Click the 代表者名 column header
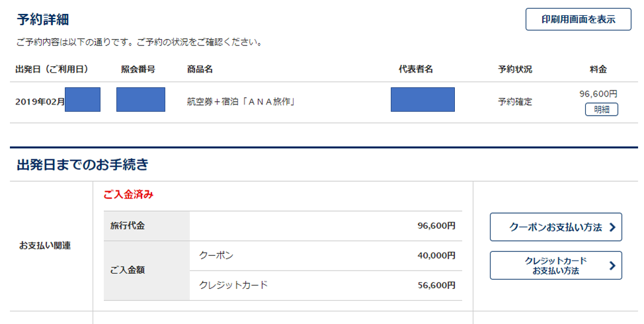The height and width of the screenshot is (324, 644). [x=416, y=69]
